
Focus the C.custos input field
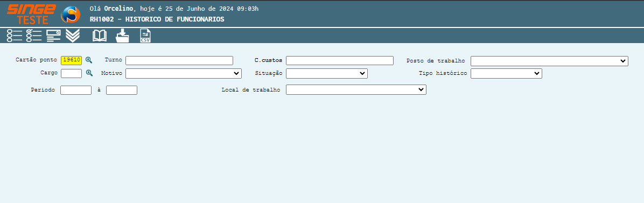[x=340, y=60]
